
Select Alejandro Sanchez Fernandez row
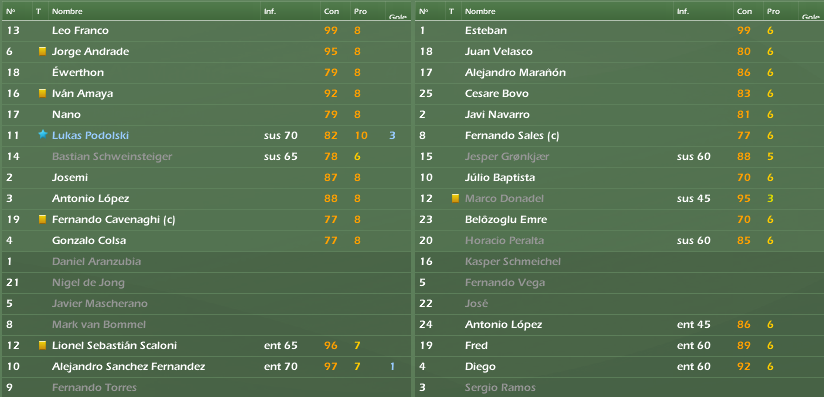tap(206, 367)
